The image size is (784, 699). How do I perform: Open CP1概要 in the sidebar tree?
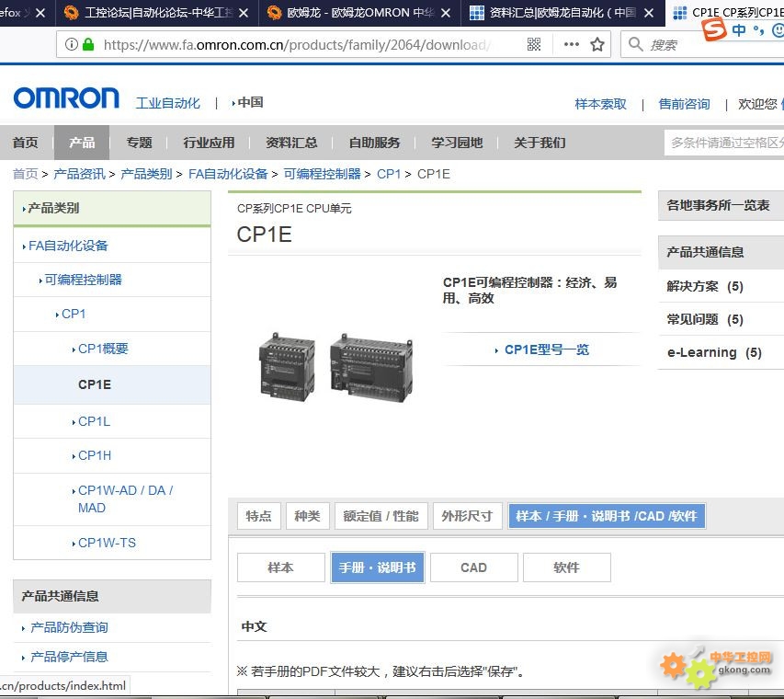point(103,349)
